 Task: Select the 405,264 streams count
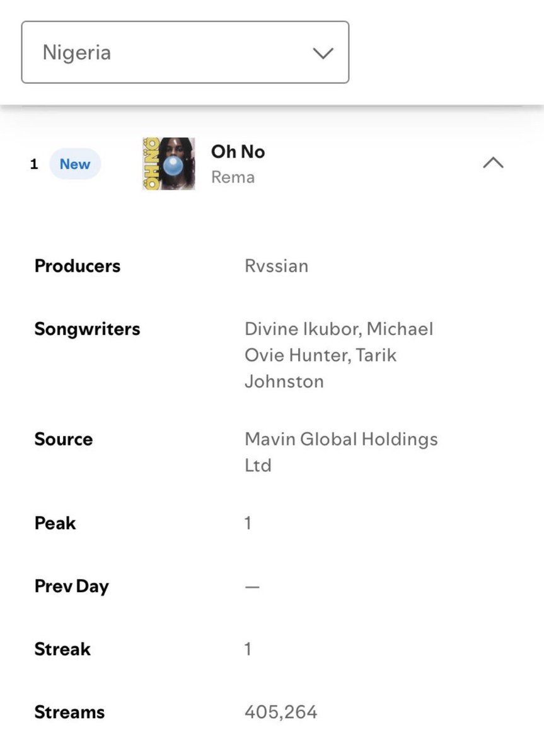[281, 713]
